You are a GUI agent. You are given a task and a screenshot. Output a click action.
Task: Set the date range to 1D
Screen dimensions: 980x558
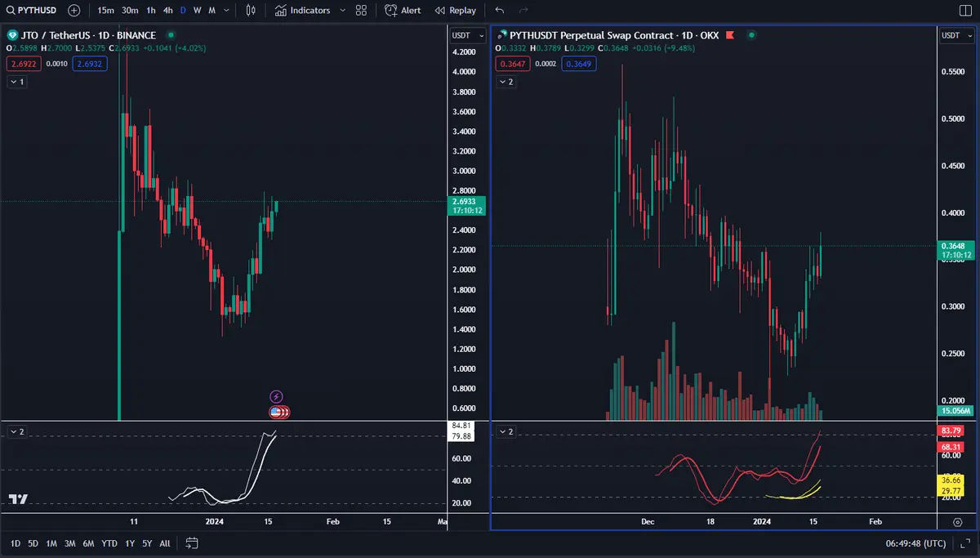coord(16,542)
